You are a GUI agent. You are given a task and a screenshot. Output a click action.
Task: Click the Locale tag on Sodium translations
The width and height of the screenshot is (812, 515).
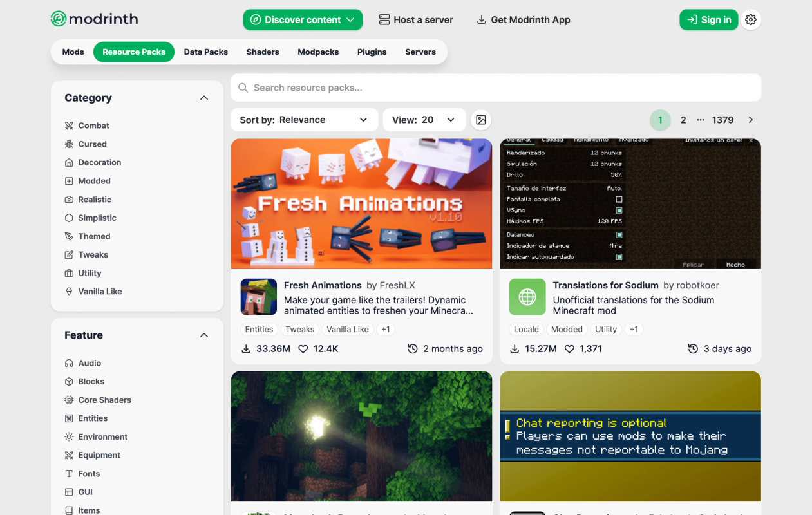[526, 329]
